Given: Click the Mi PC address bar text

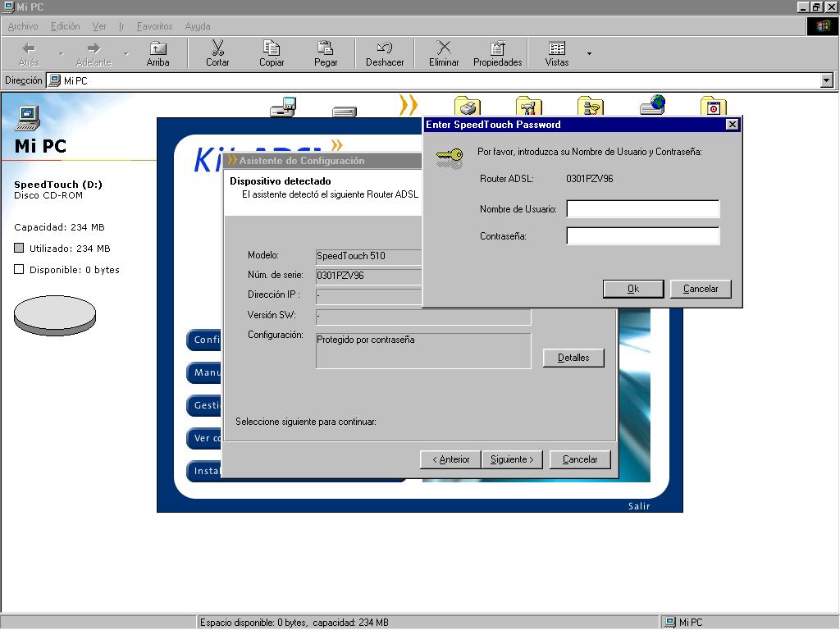Looking at the screenshot, I should (75, 81).
